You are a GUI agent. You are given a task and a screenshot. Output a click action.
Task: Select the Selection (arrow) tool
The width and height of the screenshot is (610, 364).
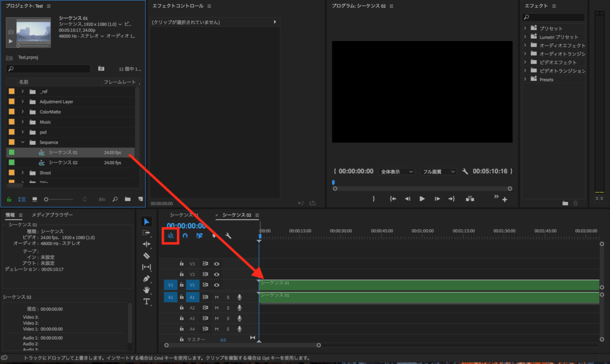[147, 222]
